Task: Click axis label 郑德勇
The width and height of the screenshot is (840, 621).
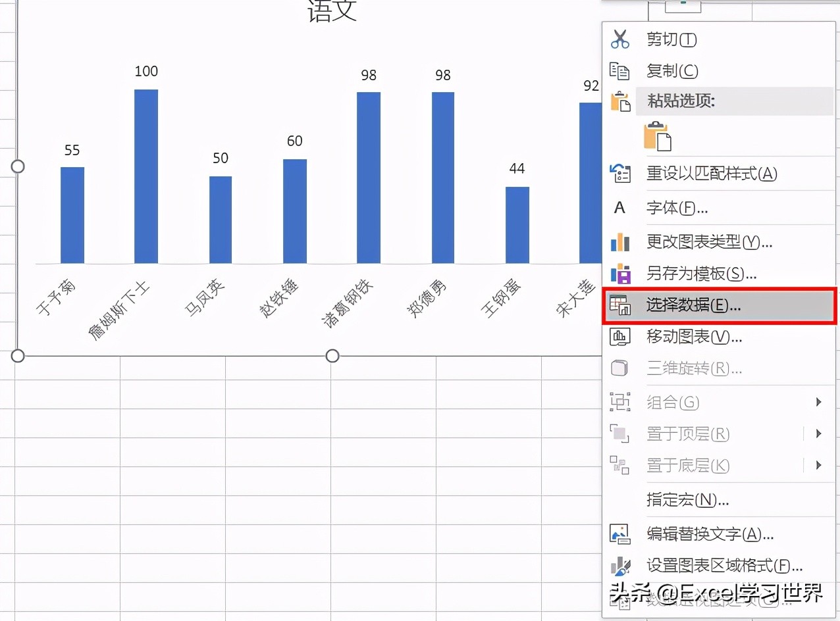Action: tap(428, 297)
